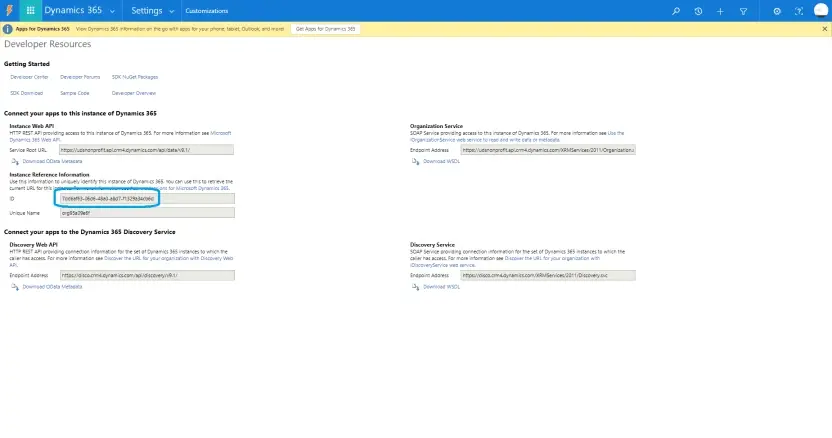The height and width of the screenshot is (438, 832).
Task: Open the SDK Download link
Action: click(27, 93)
